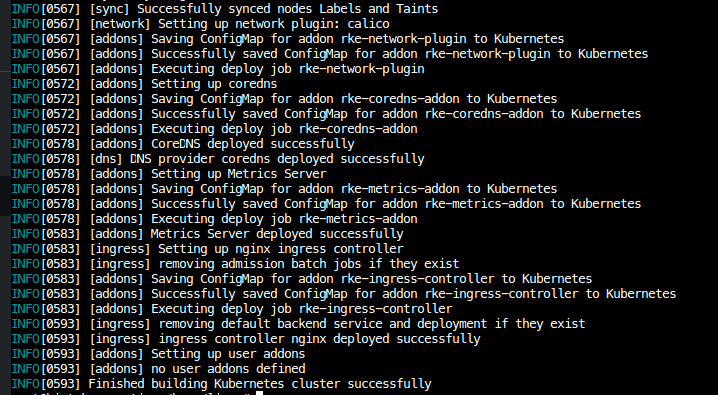Screen dimensions: 718x395
Task: Click the 'Finished building Kubernetes cluster successfully' line
Action: [x=260, y=384]
